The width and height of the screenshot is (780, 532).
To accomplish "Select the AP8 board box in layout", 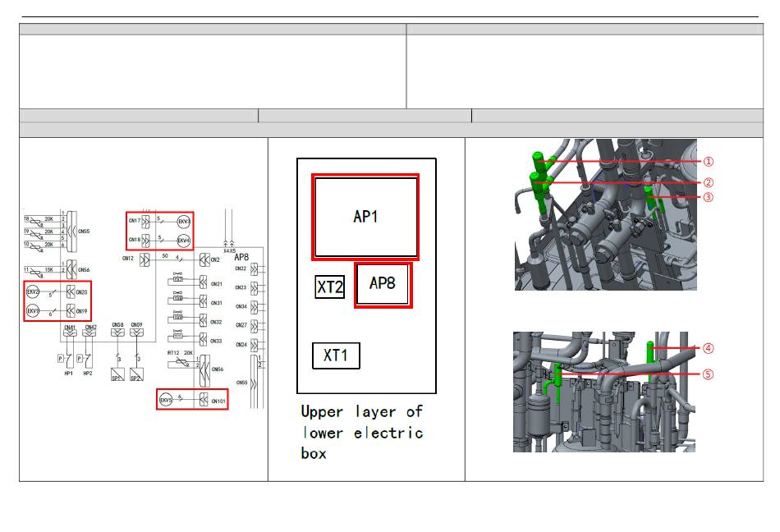I will point(383,285).
